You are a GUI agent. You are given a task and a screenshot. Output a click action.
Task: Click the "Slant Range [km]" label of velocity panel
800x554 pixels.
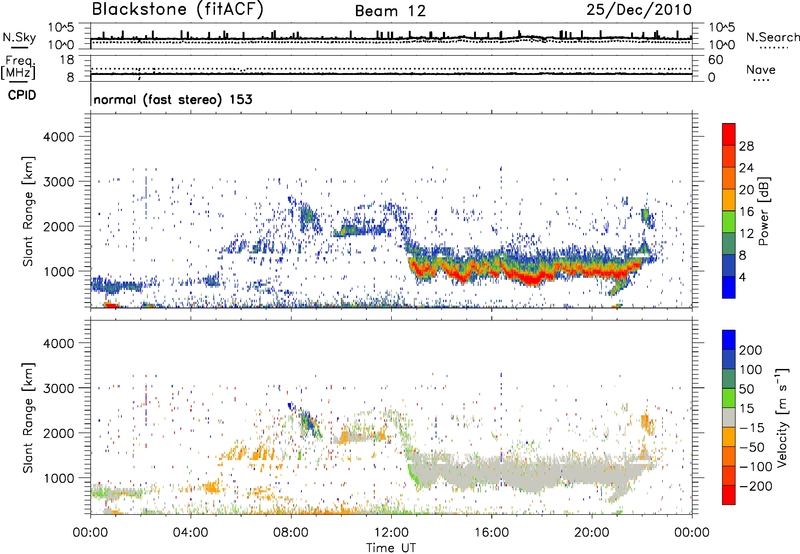click(x=28, y=418)
